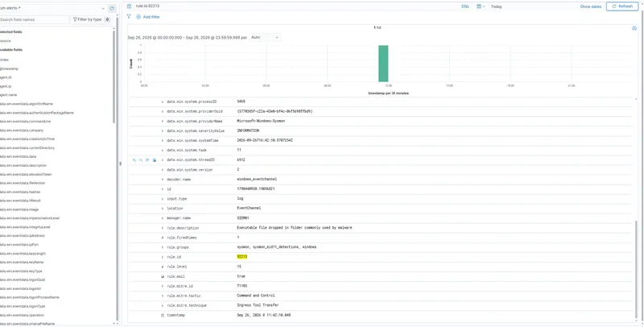The image size is (644, 327).
Task: Switch the DQL query language toggle
Action: pos(465,6)
